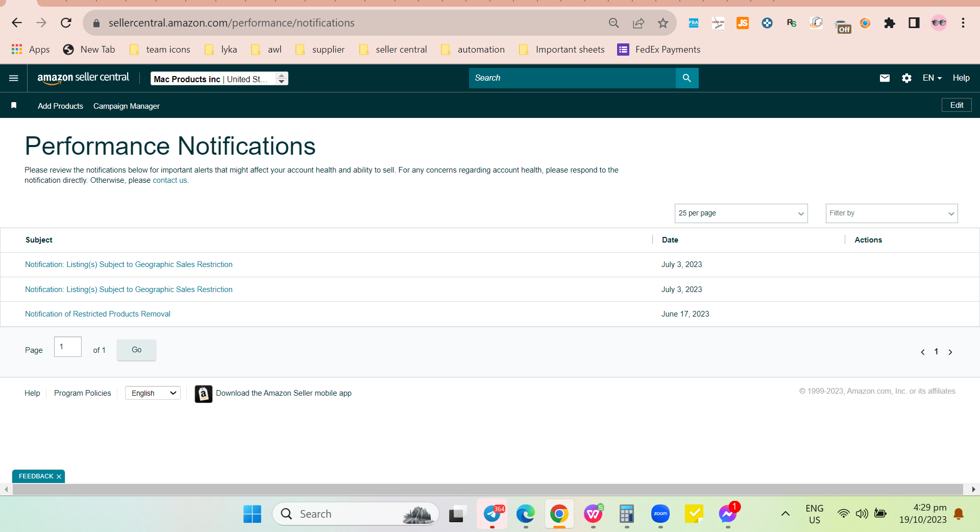This screenshot has width=980, height=532.
Task: Open Program Policies footer link
Action: point(82,393)
